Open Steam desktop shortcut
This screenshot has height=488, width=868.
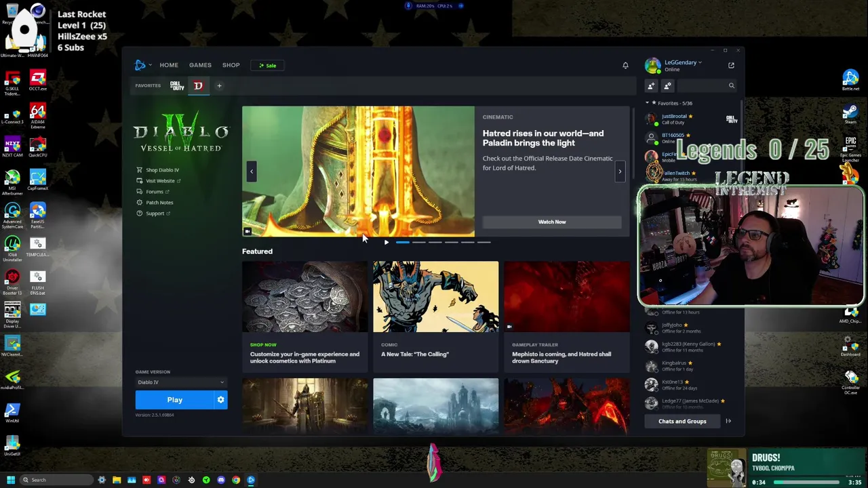(x=850, y=113)
